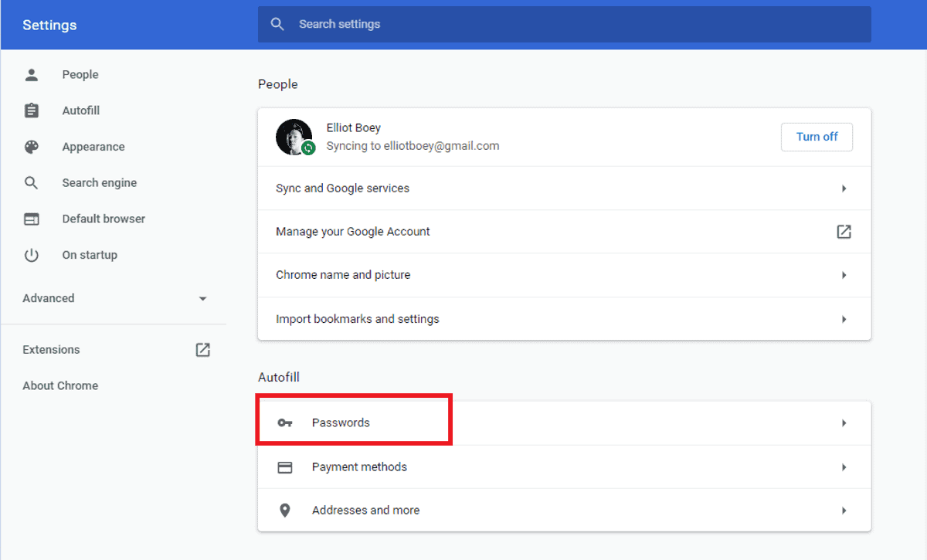Click the Appearance palette icon in the sidebar
Image resolution: width=927 pixels, height=560 pixels.
click(x=32, y=147)
